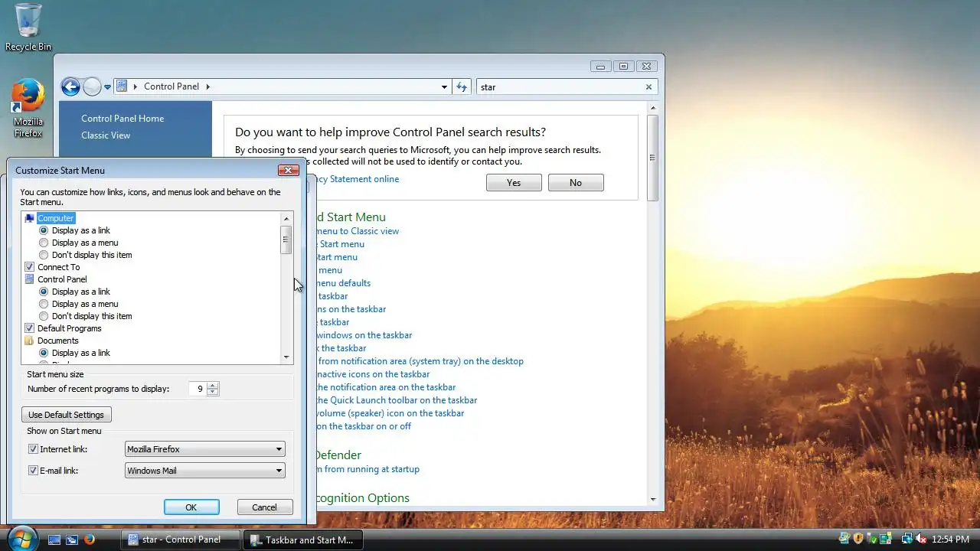Open the Windows Mail e-mail link dropdown
The image size is (980, 551).
[205, 471]
